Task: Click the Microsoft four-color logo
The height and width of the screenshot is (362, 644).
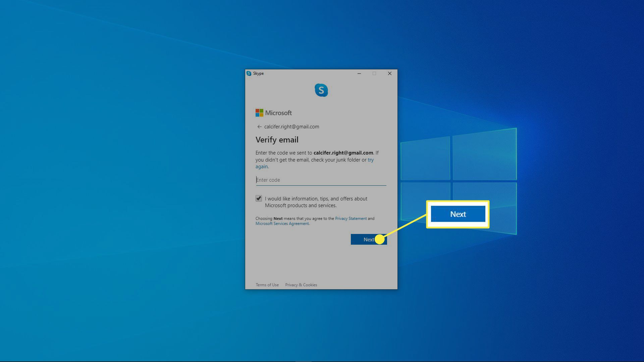Action: (x=259, y=113)
